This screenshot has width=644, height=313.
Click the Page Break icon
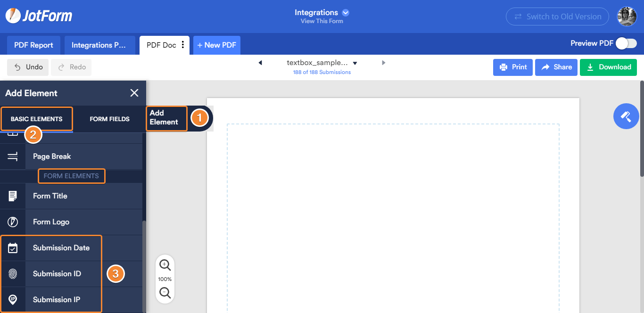click(13, 156)
